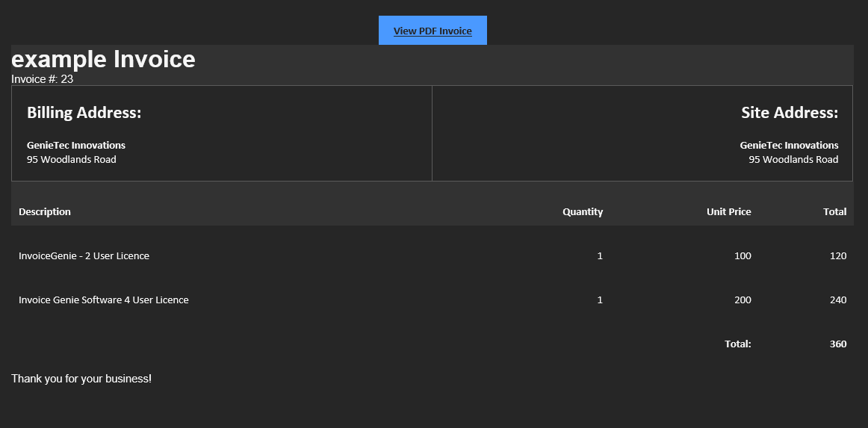868x428 pixels.
Task: Click the 'Site Address:' heading
Action: click(x=790, y=112)
